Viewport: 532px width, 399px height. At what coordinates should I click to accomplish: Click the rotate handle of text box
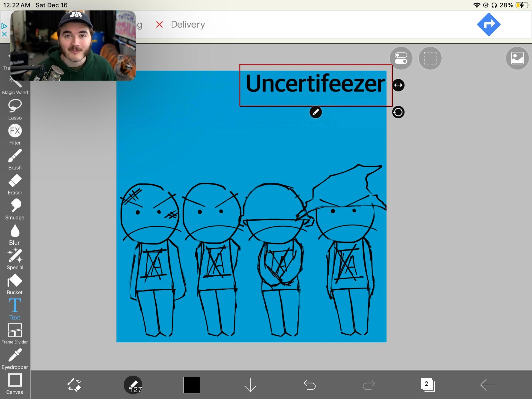[x=398, y=112]
